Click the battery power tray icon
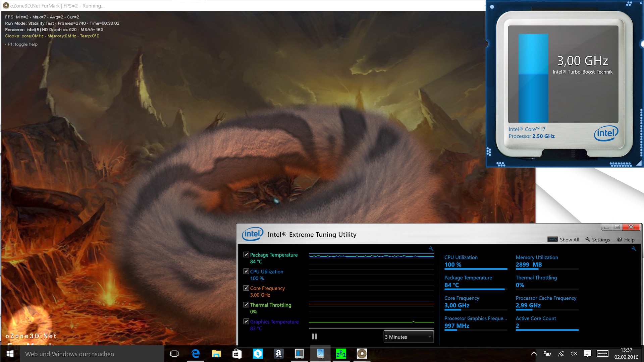 pyautogui.click(x=547, y=354)
